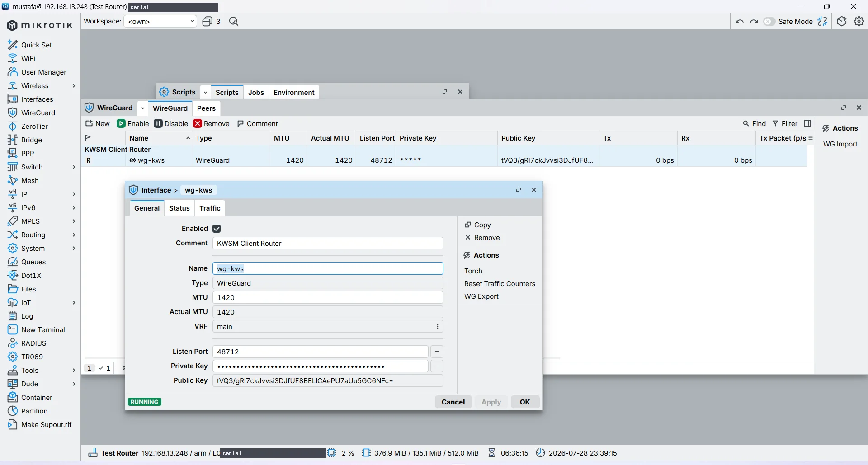The height and width of the screenshot is (465, 868).
Task: Click Disable in the WireGuard toolbar
Action: (171, 123)
